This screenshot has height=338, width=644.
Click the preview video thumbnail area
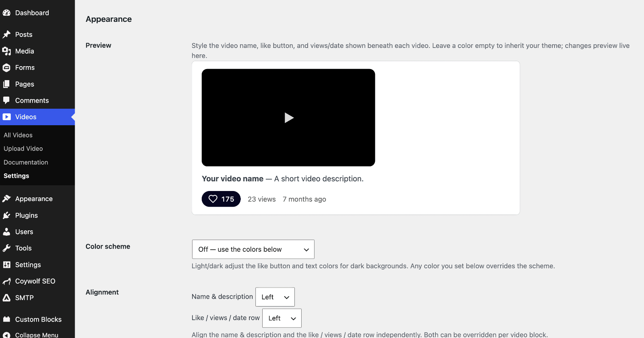[x=288, y=118]
